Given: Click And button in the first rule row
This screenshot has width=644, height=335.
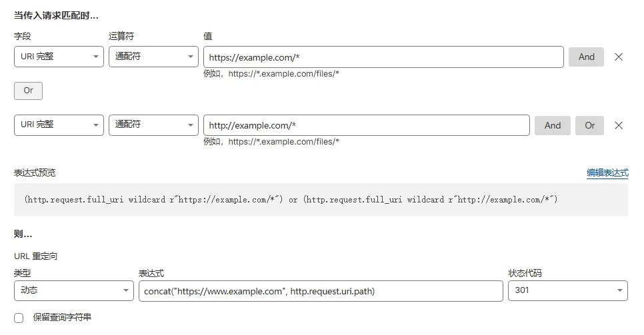Looking at the screenshot, I should [x=586, y=57].
